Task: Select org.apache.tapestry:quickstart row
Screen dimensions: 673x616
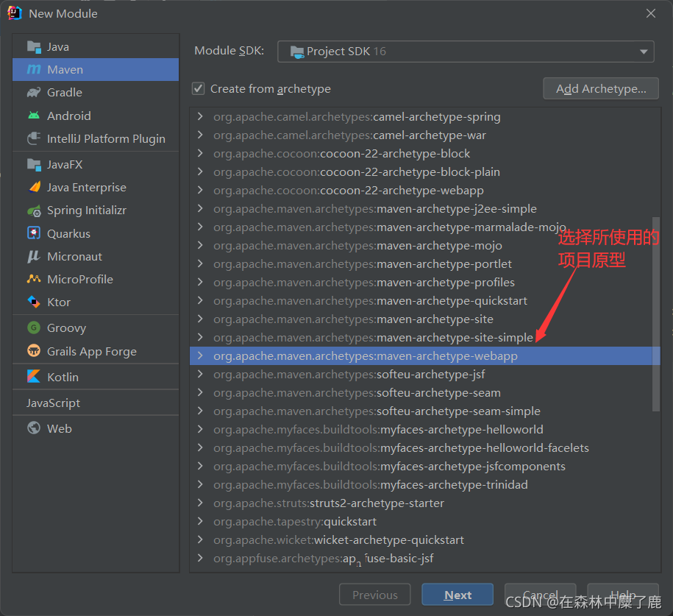Action: pos(425,522)
